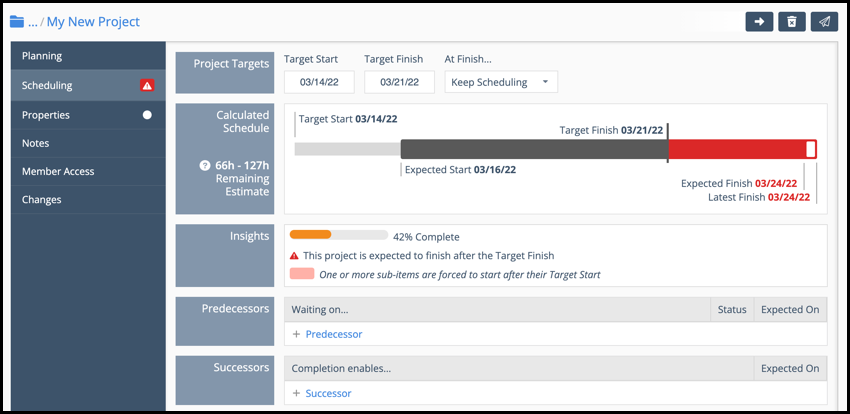Screen dimensions: 850x414
Task: Open the Planning tab
Action: [42, 57]
